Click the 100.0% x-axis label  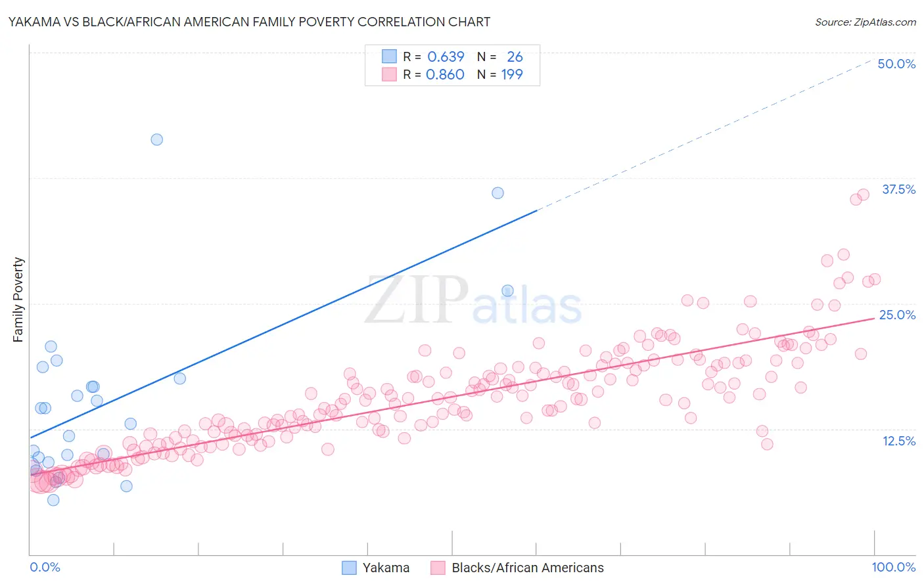pos(894,567)
